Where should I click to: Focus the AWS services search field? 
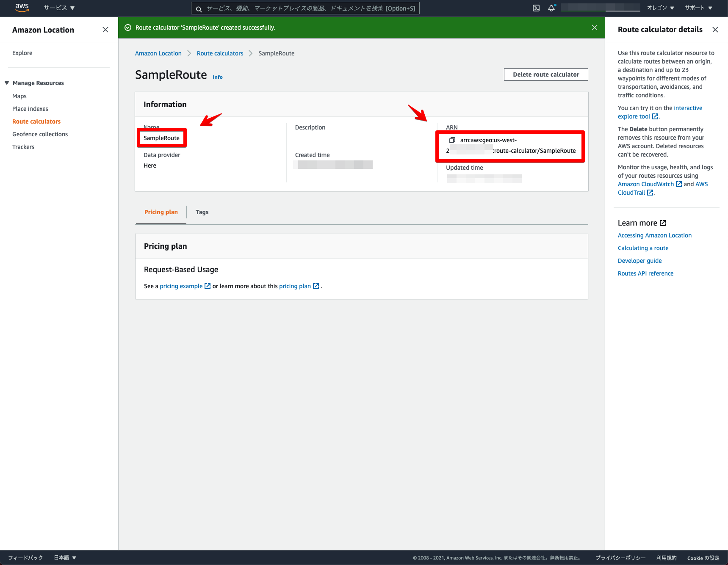point(305,8)
